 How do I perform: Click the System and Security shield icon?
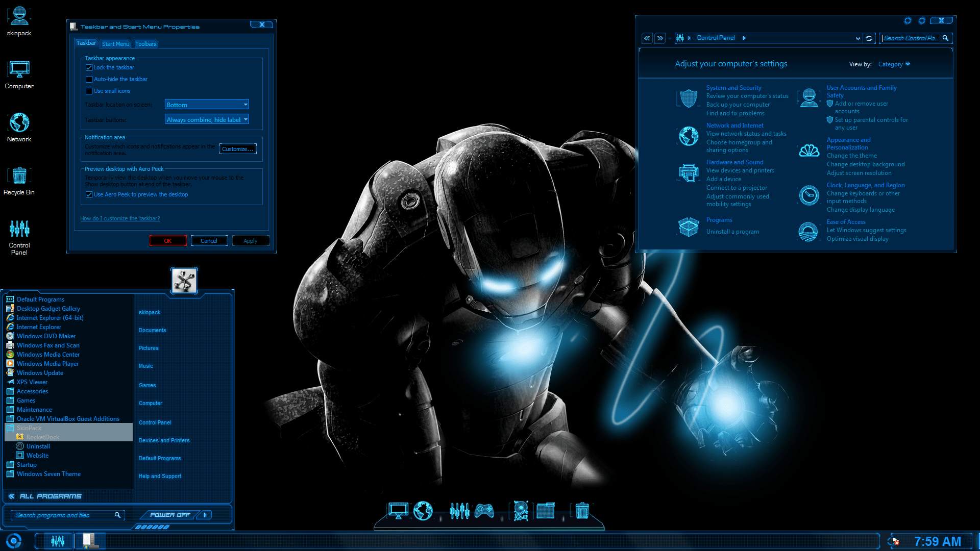pos(689,98)
